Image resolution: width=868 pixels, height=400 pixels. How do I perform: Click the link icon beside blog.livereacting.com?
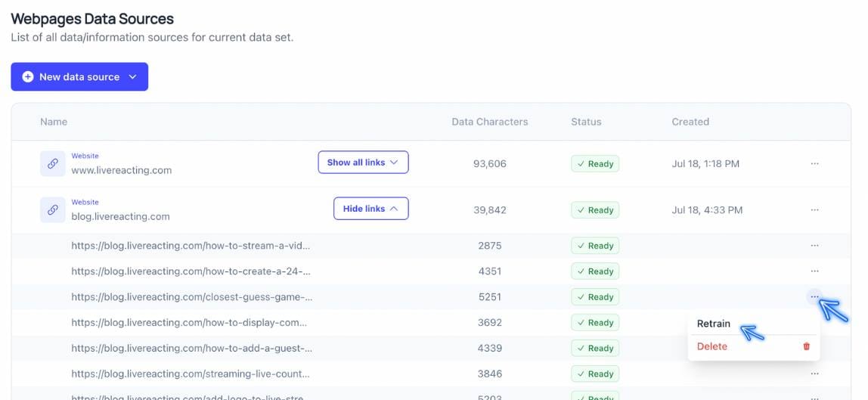click(x=53, y=210)
